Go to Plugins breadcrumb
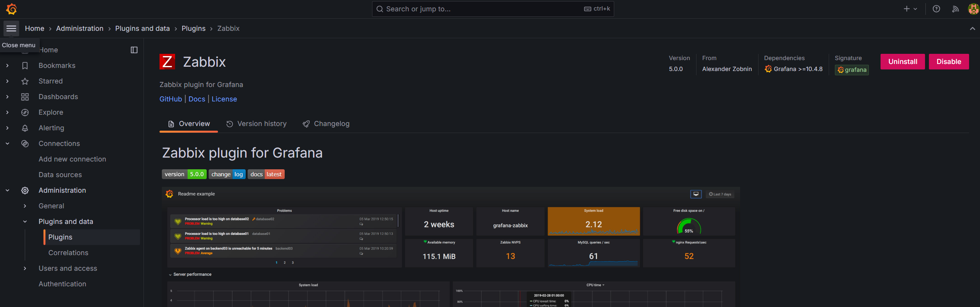 click(193, 28)
